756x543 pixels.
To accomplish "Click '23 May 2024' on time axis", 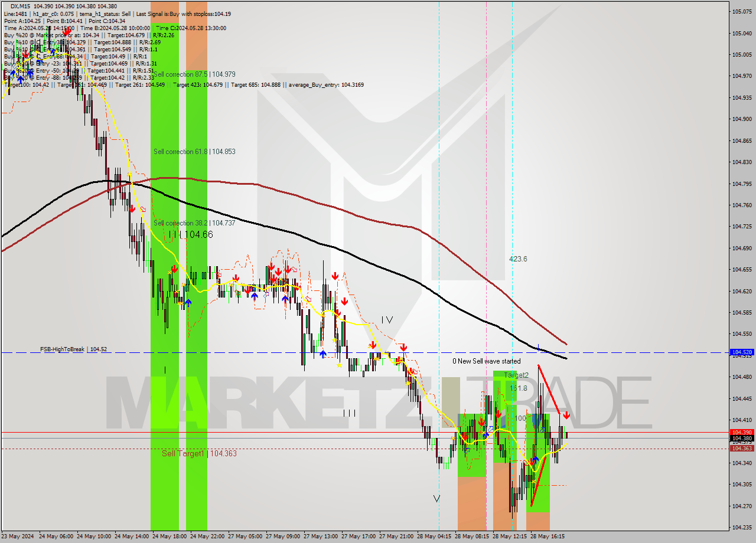I will click(x=18, y=537).
